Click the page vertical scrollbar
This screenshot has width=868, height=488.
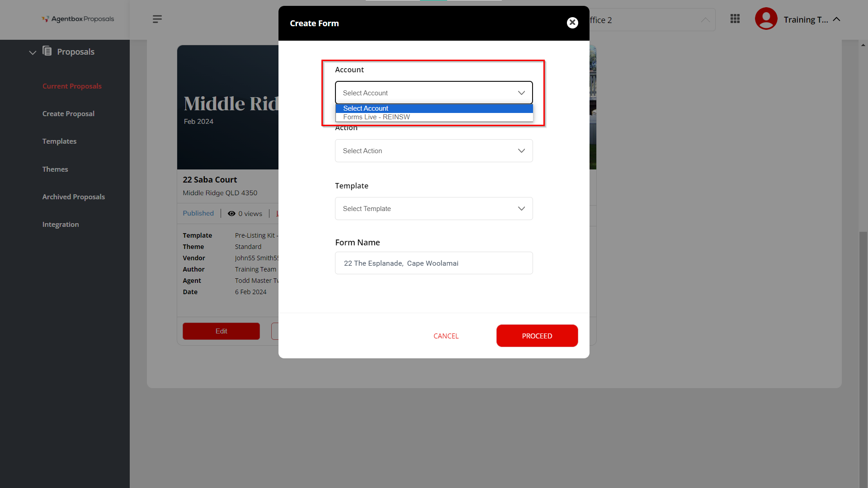point(863,359)
